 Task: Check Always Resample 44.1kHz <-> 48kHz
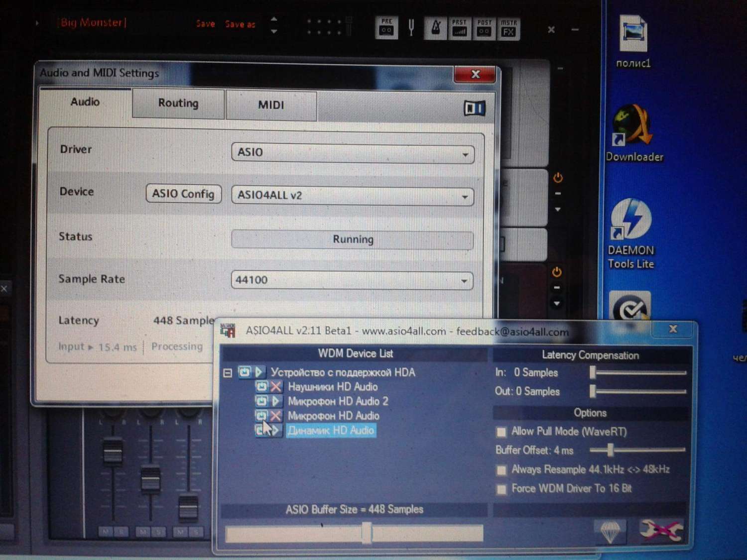501,470
